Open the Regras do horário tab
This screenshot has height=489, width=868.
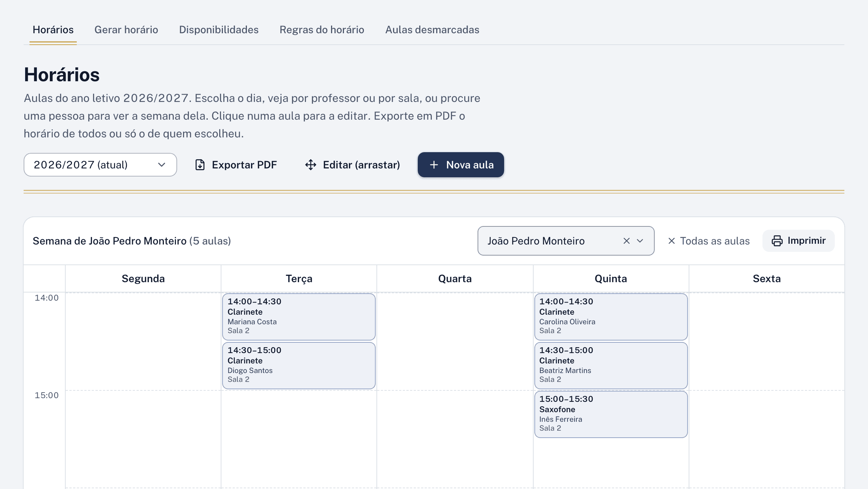click(322, 30)
